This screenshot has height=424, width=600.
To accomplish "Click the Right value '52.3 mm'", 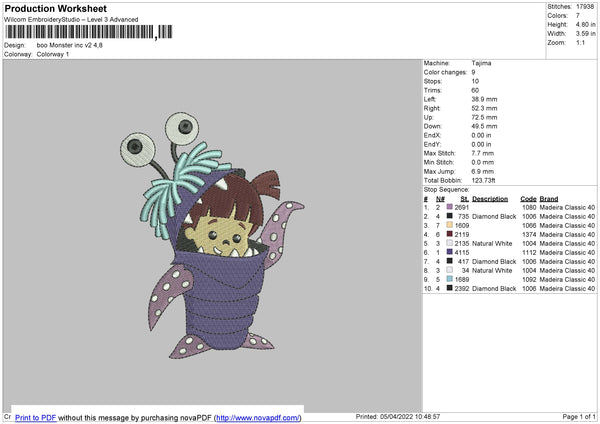I will 484,108.
